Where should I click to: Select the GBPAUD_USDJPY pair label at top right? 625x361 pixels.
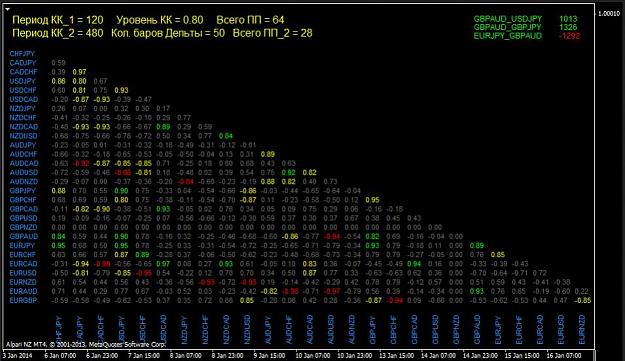[x=508, y=19]
